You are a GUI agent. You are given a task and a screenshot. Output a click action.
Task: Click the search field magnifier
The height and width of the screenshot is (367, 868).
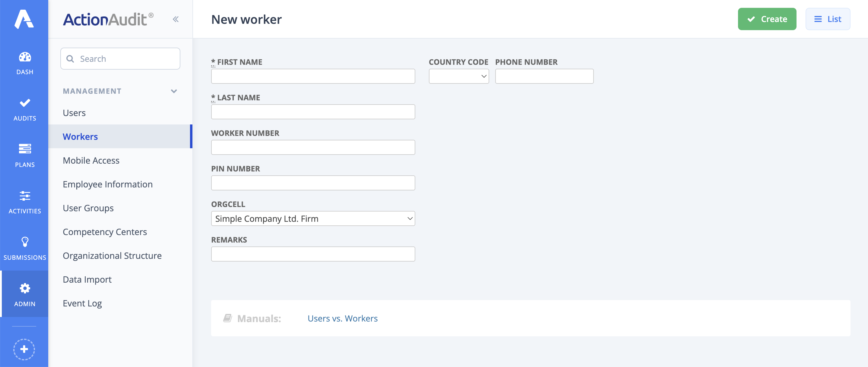(71, 58)
